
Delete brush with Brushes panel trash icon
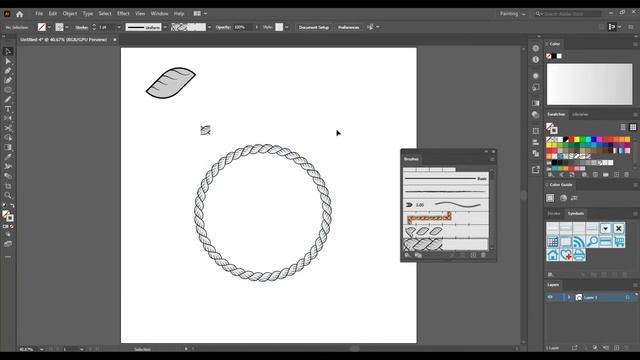tap(483, 256)
